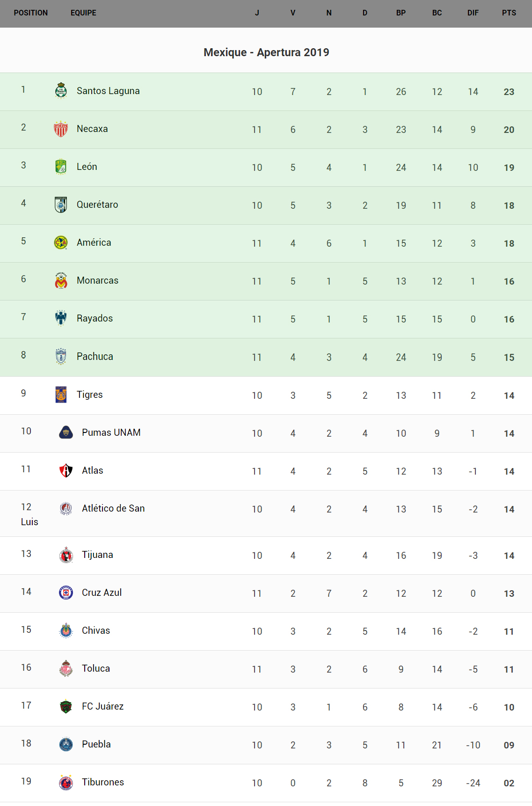The height and width of the screenshot is (806, 532).
Task: Click the Chivas club logo
Action: pyautogui.click(x=66, y=630)
